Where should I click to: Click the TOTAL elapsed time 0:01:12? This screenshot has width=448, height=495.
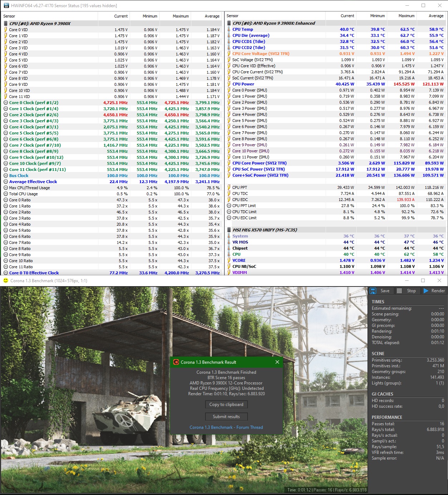click(437, 343)
